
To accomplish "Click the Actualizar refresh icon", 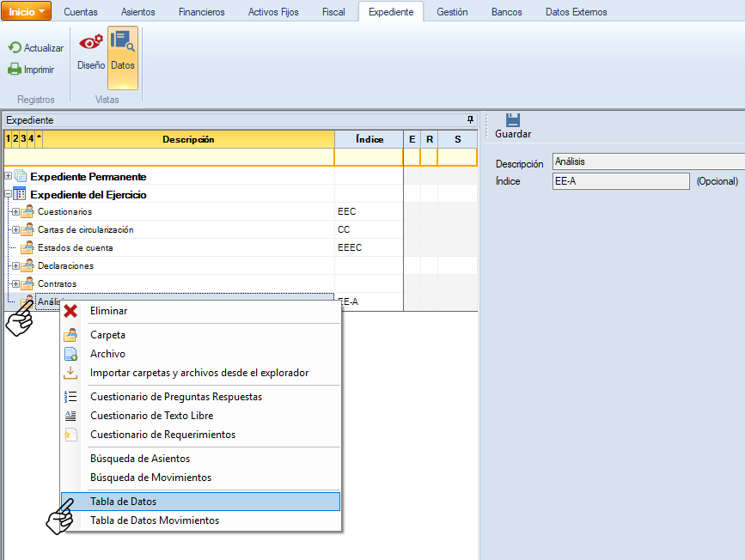I will click(x=15, y=48).
